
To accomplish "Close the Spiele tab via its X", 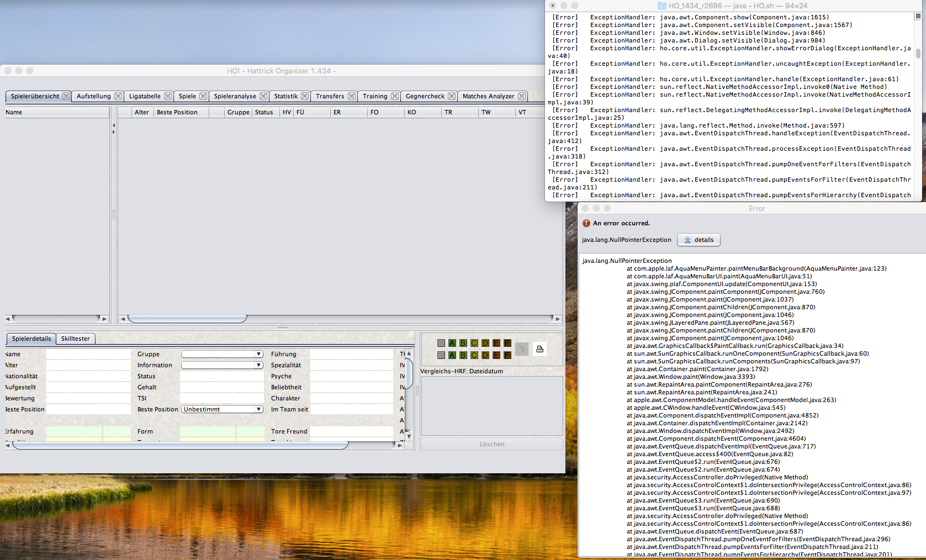I will tap(203, 96).
